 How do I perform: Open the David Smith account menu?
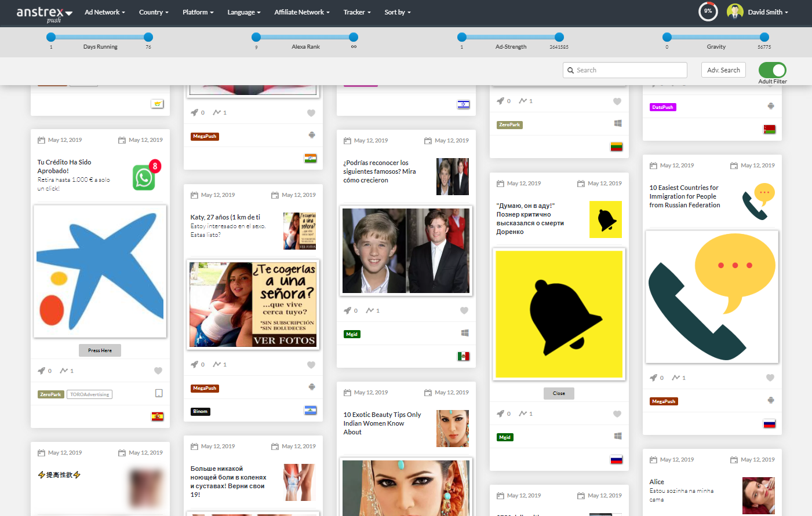click(768, 12)
